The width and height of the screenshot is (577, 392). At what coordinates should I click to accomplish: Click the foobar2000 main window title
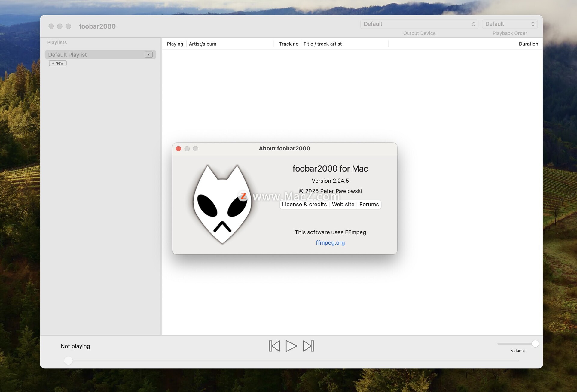click(97, 26)
